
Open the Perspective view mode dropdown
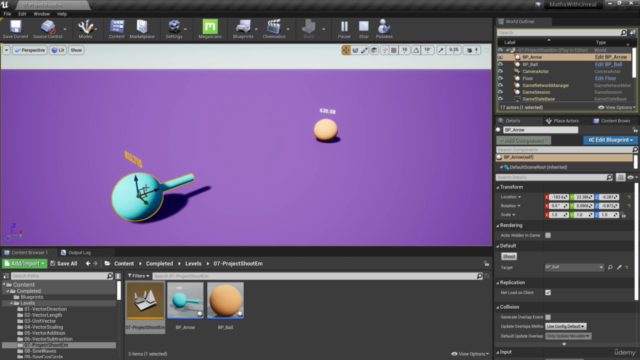30,50
